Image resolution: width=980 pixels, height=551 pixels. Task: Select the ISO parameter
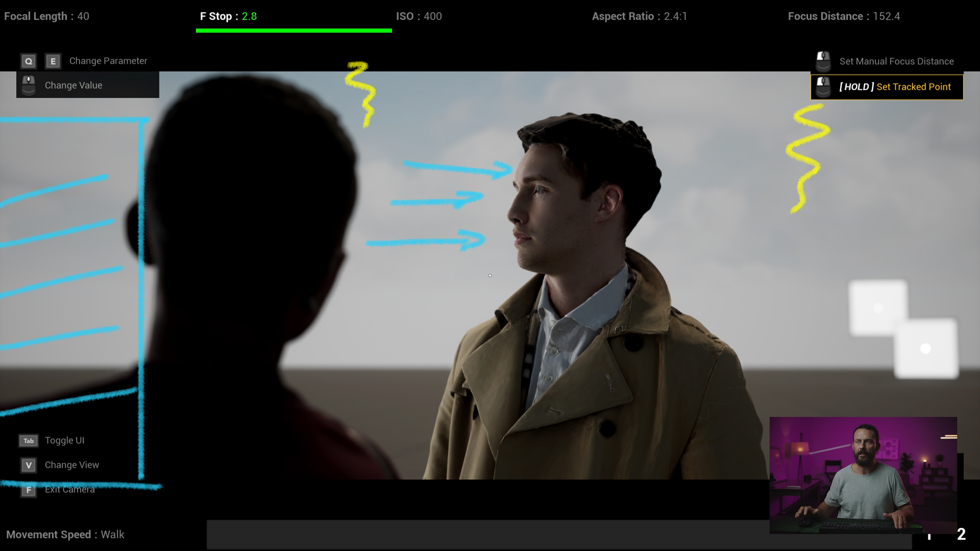tap(419, 16)
